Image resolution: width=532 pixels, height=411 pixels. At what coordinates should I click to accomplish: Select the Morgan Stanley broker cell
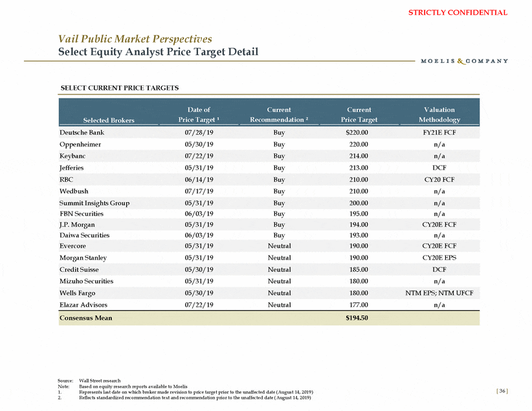[x=83, y=258]
